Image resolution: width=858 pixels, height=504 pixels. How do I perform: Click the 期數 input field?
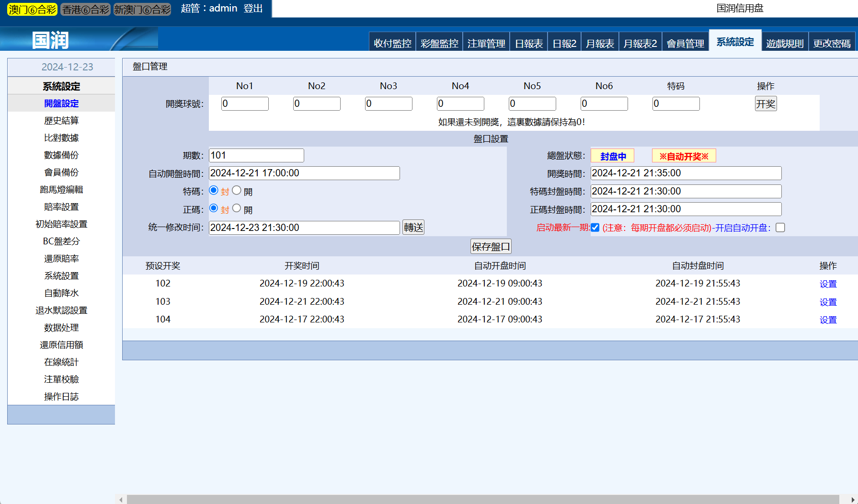256,155
